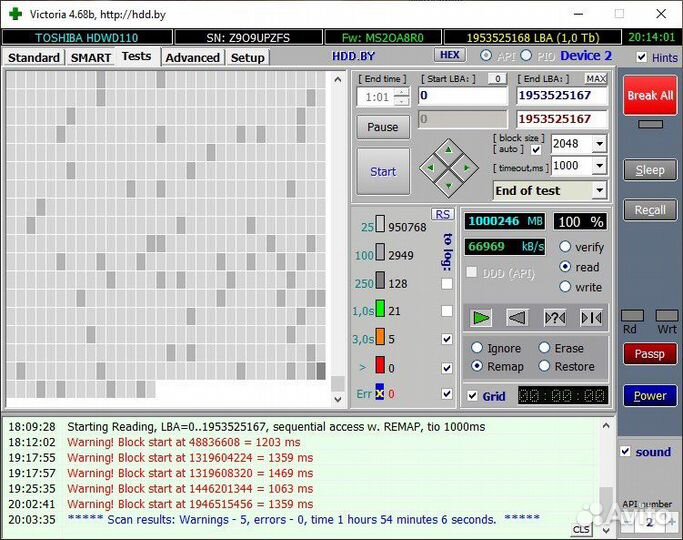Screen dimensions: 683x540
Task: Click the up arrow on the navigation diamond
Action: [x=447, y=150]
